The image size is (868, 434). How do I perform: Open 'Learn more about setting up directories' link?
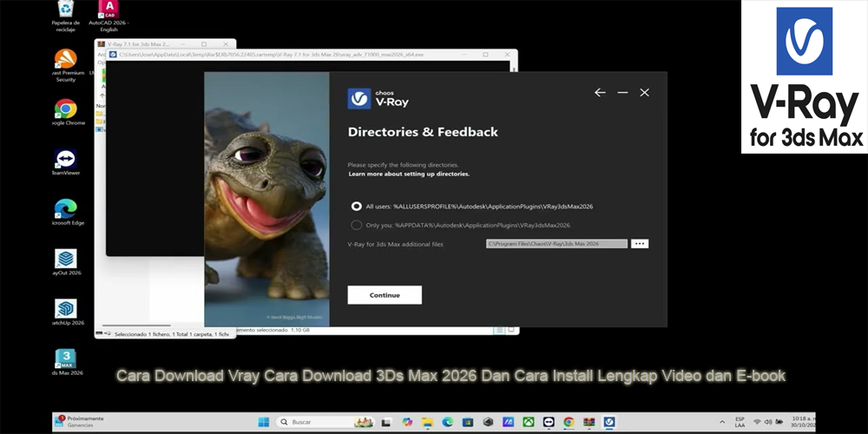[x=409, y=174]
